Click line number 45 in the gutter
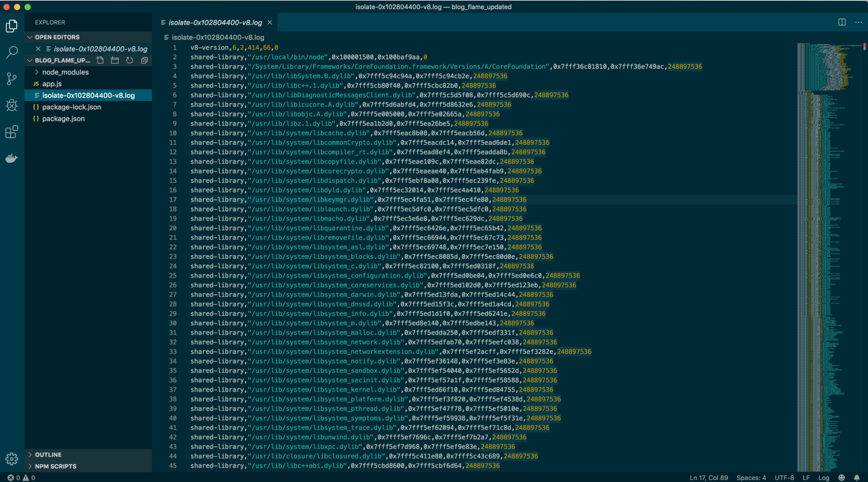This screenshot has height=482, width=868. pyautogui.click(x=174, y=466)
